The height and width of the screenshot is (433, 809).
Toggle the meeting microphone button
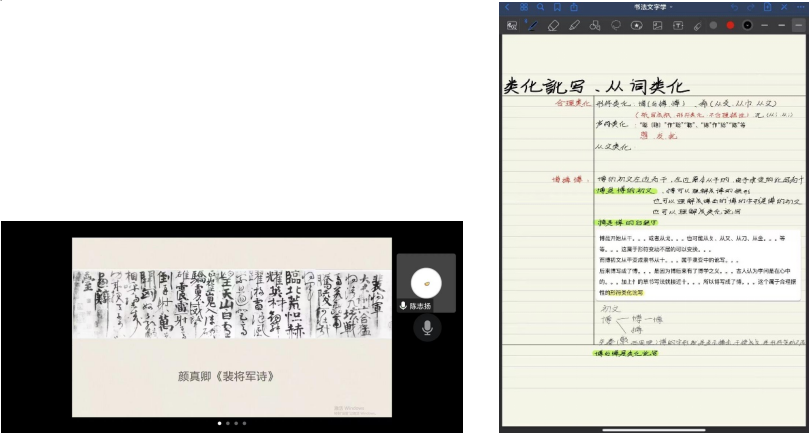point(427,328)
